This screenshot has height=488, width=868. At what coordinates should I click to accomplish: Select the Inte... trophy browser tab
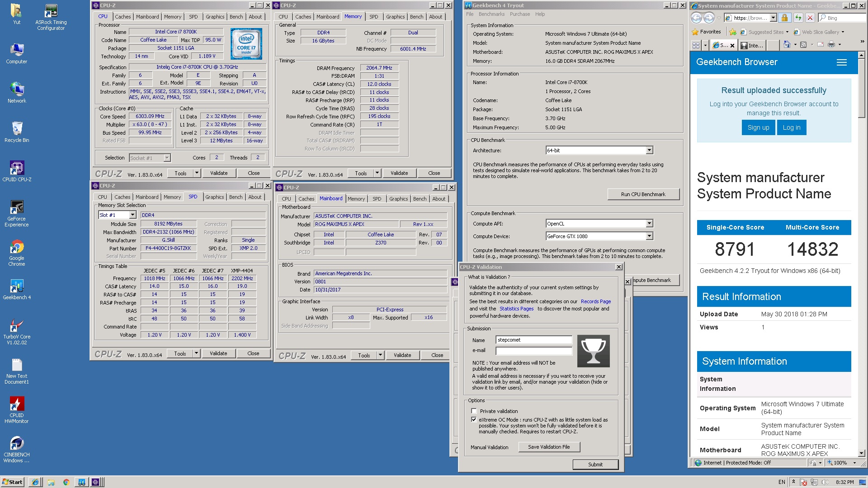753,45
